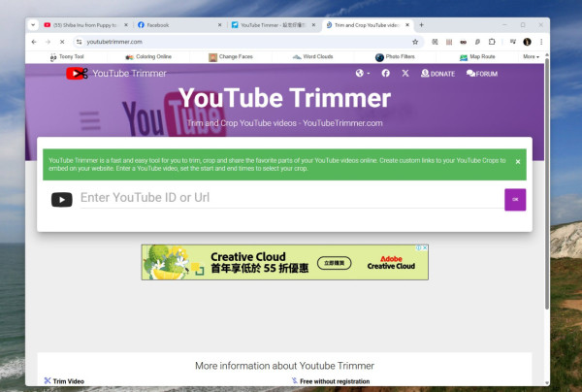
Task: Click the page vertical scrollbar thumb
Action: coord(547,183)
